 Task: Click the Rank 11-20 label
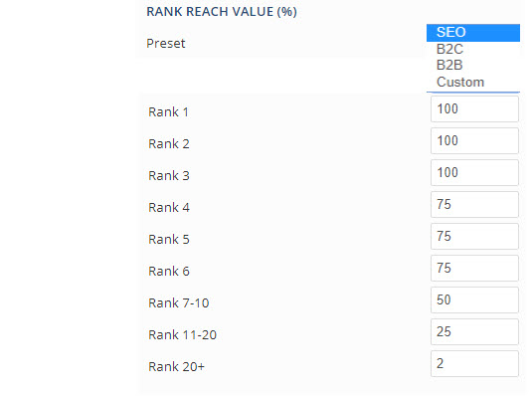183,335
